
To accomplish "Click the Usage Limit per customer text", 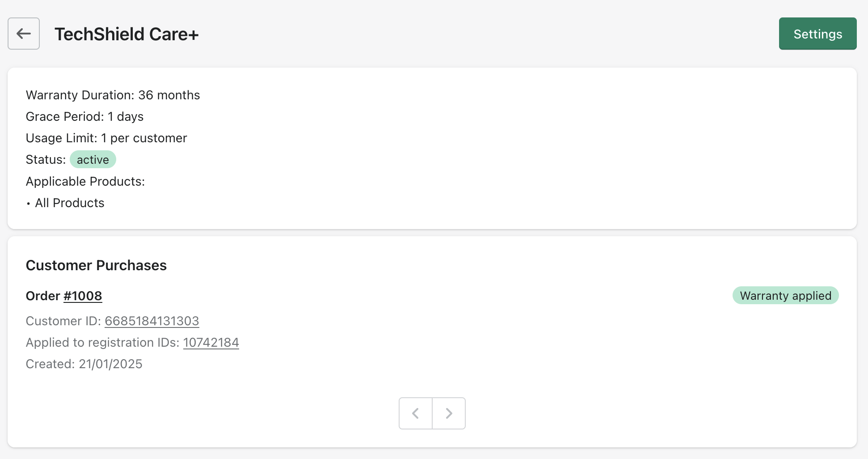I will pos(106,138).
